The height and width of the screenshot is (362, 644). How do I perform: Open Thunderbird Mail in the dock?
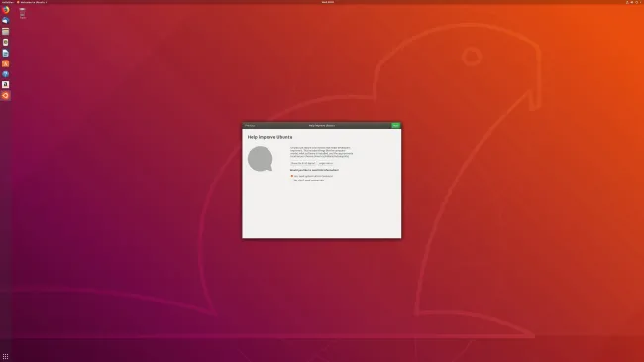tap(5, 21)
